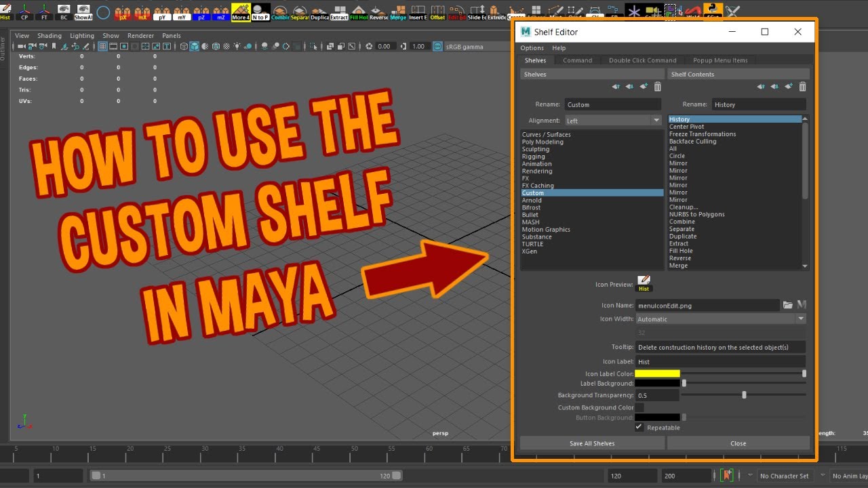Click the Fill Hole shelf icon
Viewport: 868px width, 488px height.
coord(359,12)
